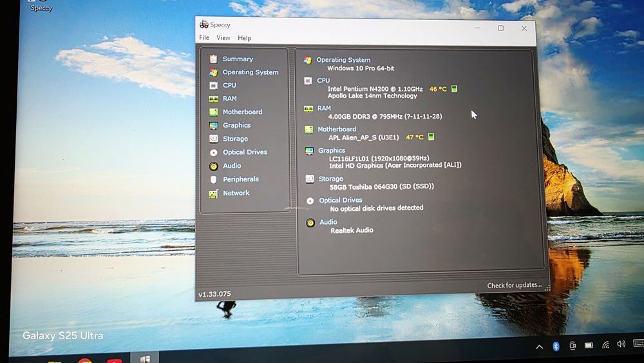Select the Optical Drives disc icon in sidebar
The image size is (644, 363).
point(214,153)
